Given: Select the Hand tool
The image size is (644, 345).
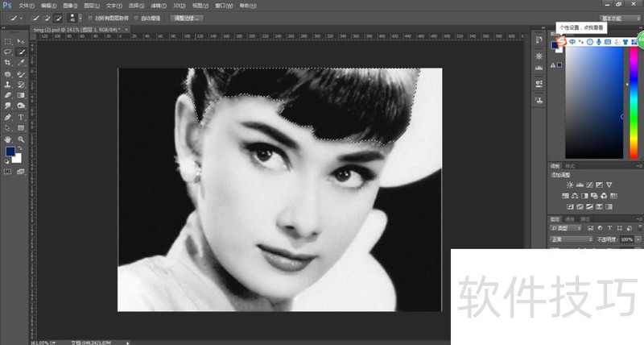Looking at the screenshot, I should 7,139.
